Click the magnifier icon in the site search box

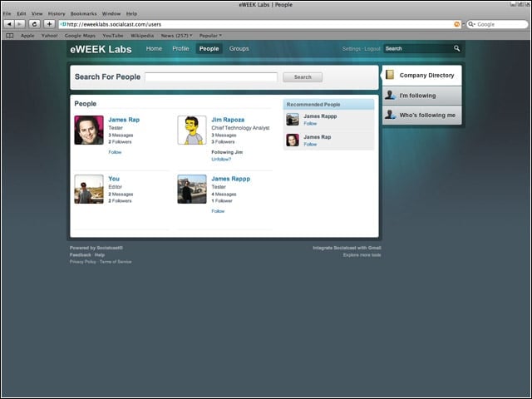point(457,48)
